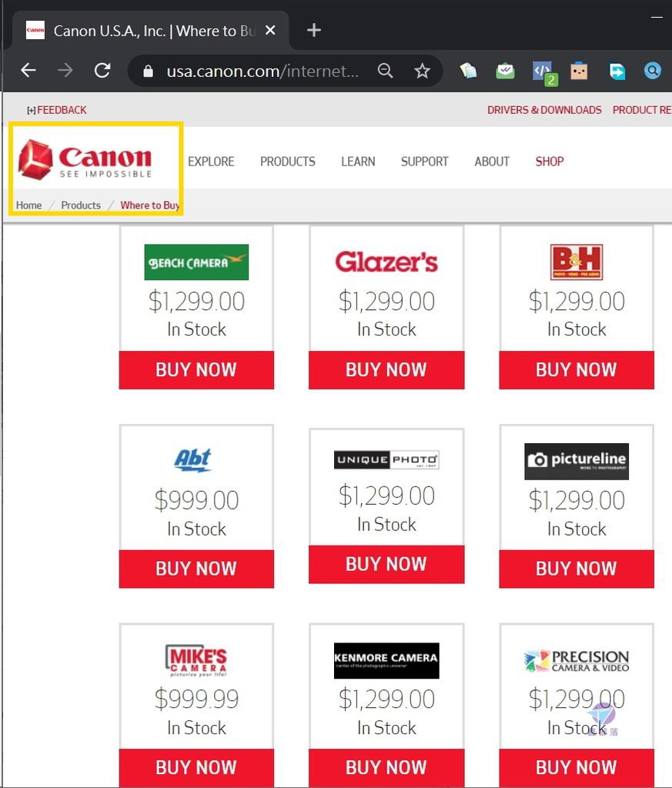
Task: Open the blue circular search extension
Action: click(653, 71)
